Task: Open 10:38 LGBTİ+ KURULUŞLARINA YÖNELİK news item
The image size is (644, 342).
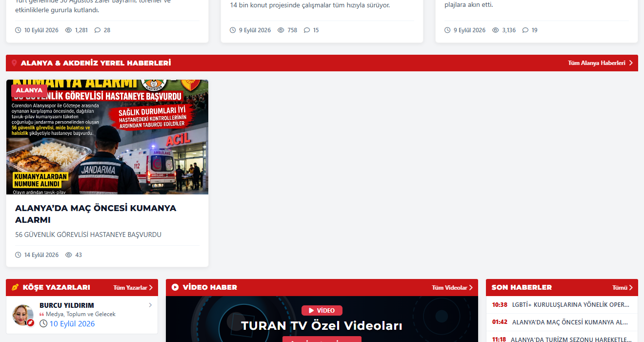Action: [562, 305]
